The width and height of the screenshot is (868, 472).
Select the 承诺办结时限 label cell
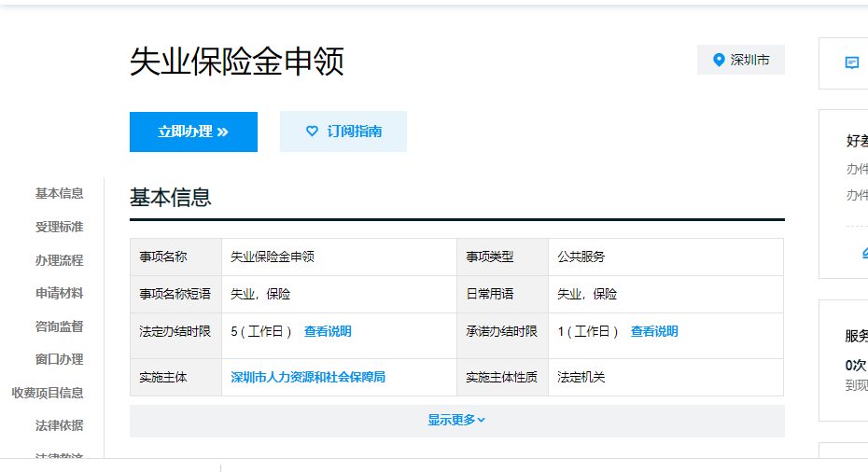pos(503,336)
